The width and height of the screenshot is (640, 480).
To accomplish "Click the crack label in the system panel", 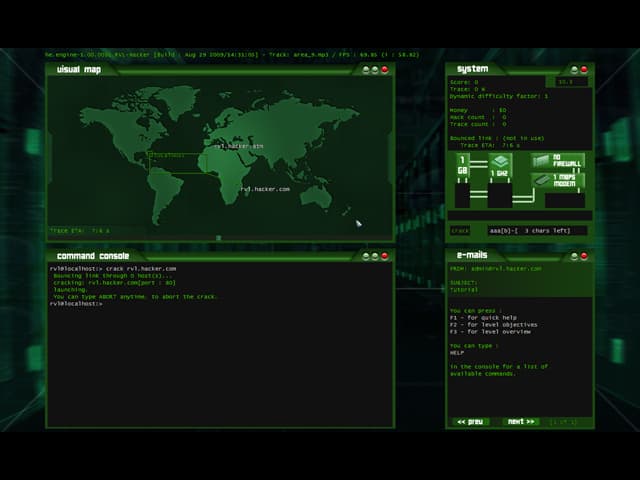I will point(460,231).
